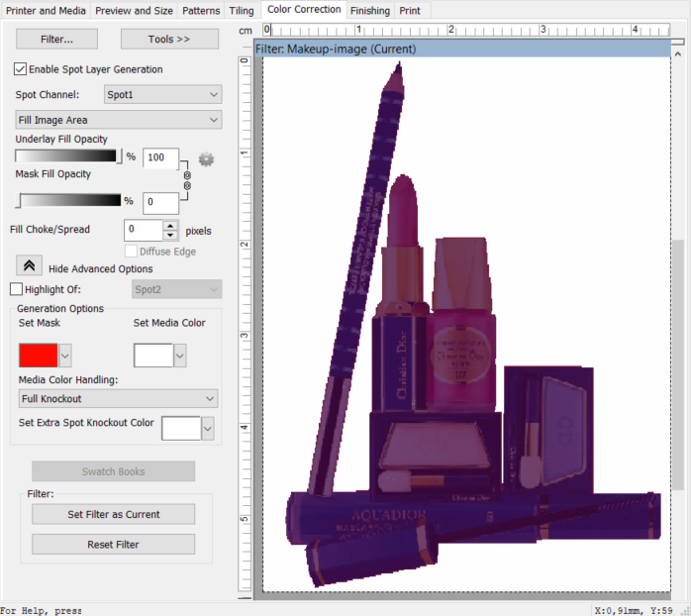Open the Finishing tab
The height and width of the screenshot is (616, 691).
click(369, 10)
